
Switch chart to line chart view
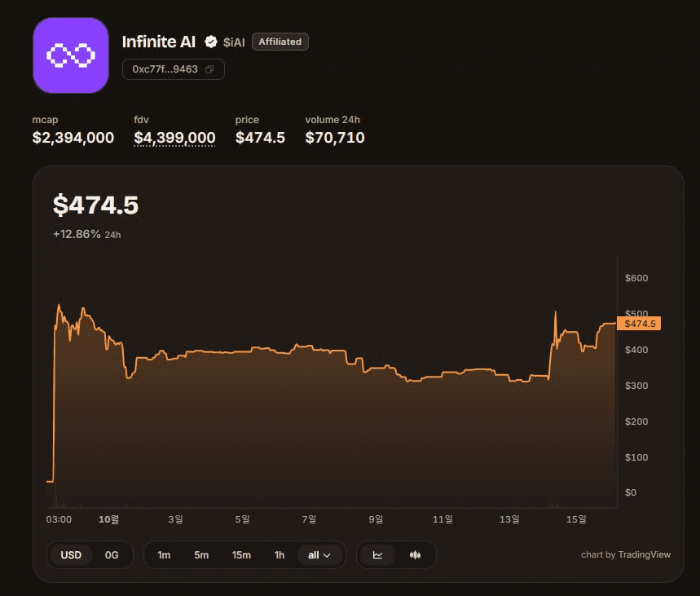377,555
